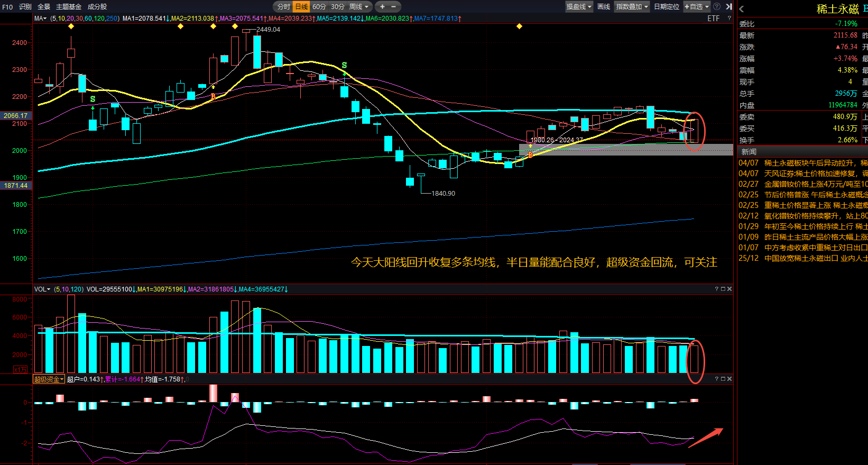The image size is (868, 465).
Task: Click the skip-to-latest arrow icon
Action: click(x=729, y=7)
